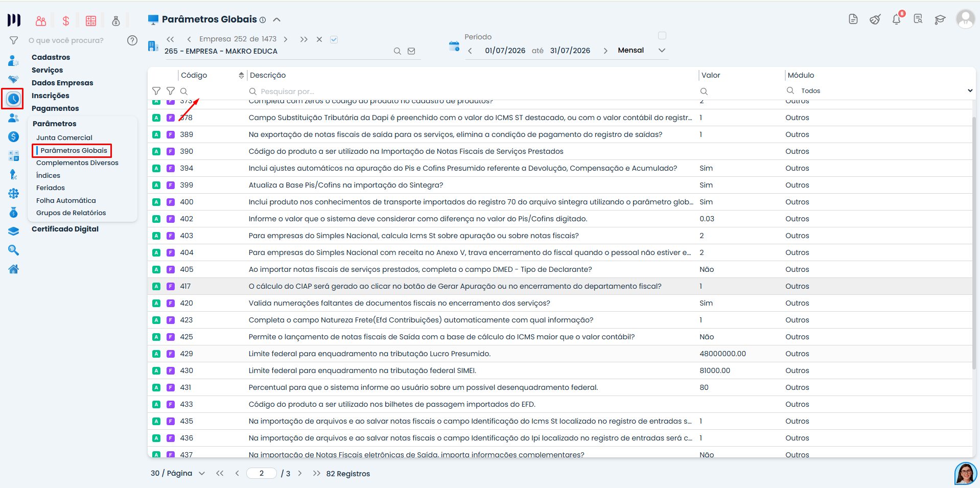The height and width of the screenshot is (488, 980).
Task: Go to next company with right arrow
Action: 286,39
